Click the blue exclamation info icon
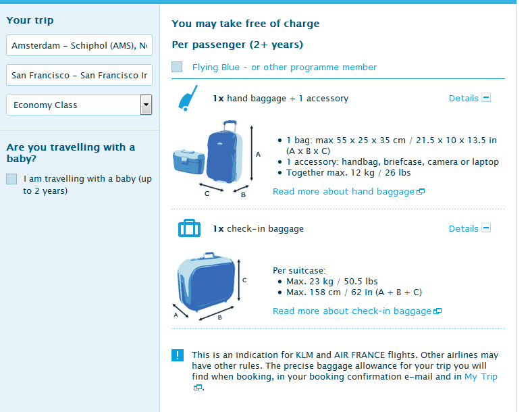This screenshot has width=532, height=412. (178, 355)
